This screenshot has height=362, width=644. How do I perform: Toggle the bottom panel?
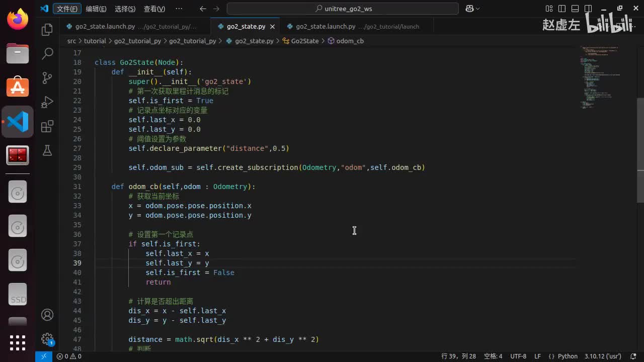coord(575,9)
